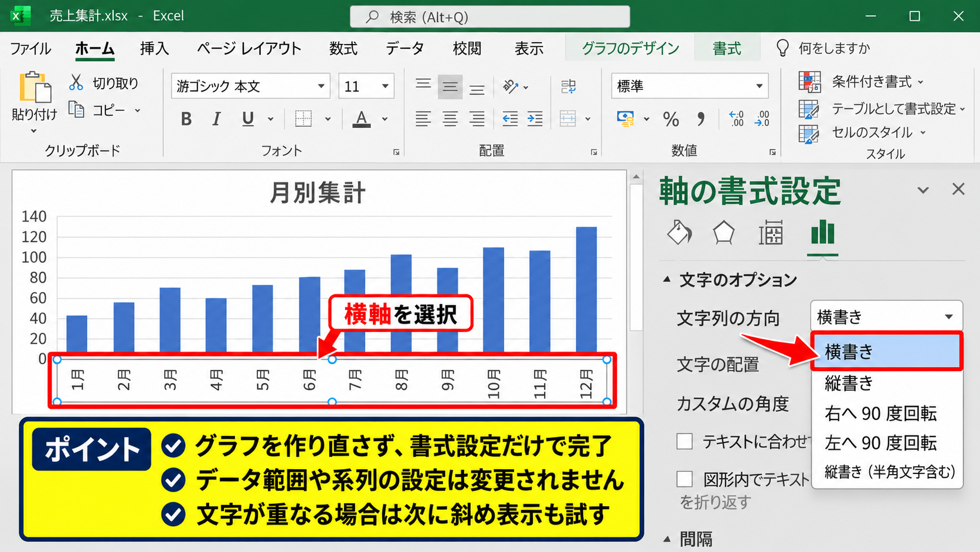Click the Increase Decimal icon
This screenshot has width=980, height=552.
tap(736, 119)
